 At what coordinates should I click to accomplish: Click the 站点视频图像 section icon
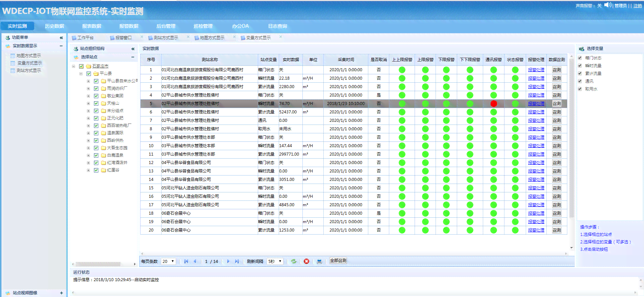[8, 293]
